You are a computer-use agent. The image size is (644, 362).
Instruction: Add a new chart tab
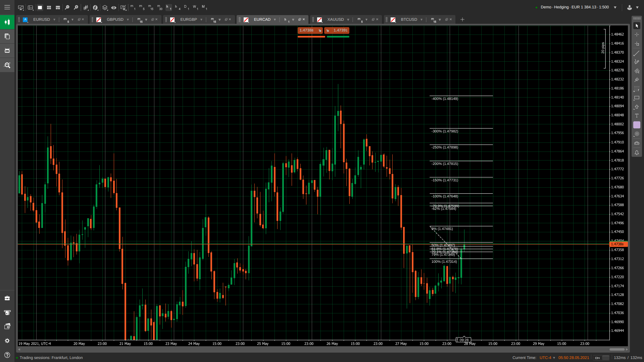tap(462, 19)
